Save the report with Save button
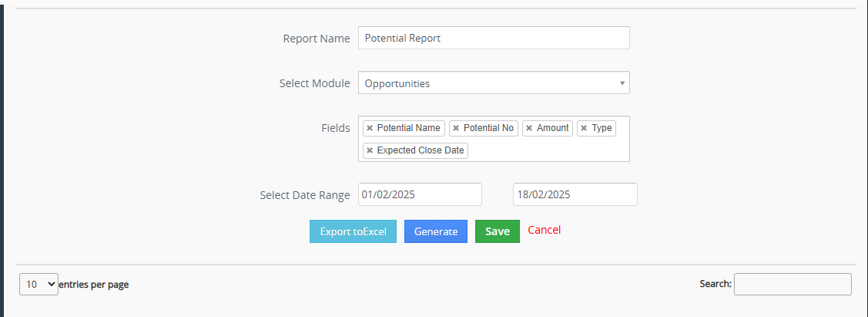868x317 pixels. [x=498, y=231]
